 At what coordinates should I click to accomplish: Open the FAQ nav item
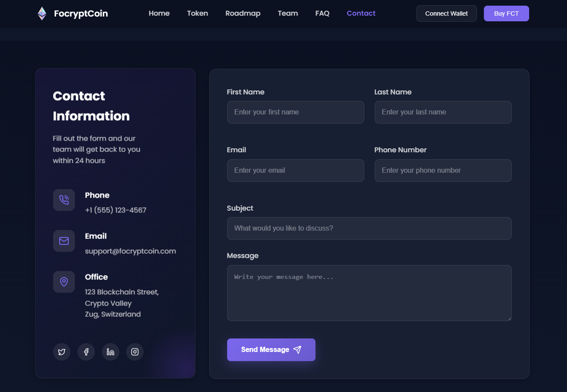(x=322, y=13)
